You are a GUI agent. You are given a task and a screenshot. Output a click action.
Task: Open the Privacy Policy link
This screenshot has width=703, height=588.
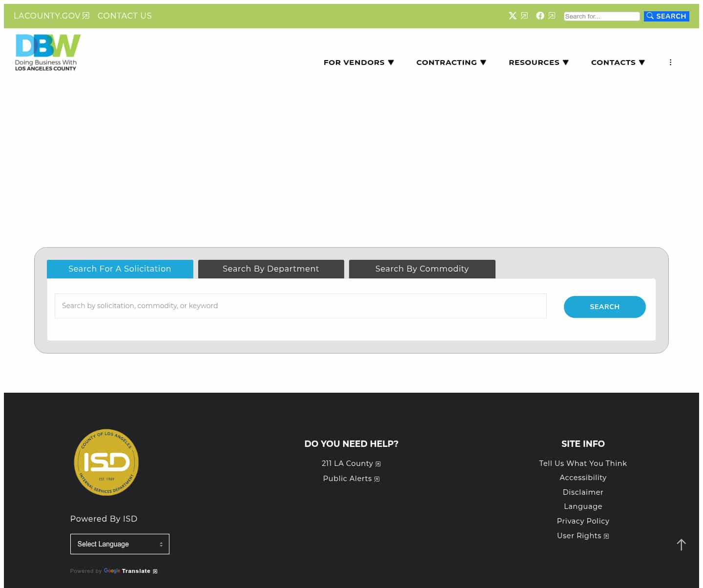[583, 521]
